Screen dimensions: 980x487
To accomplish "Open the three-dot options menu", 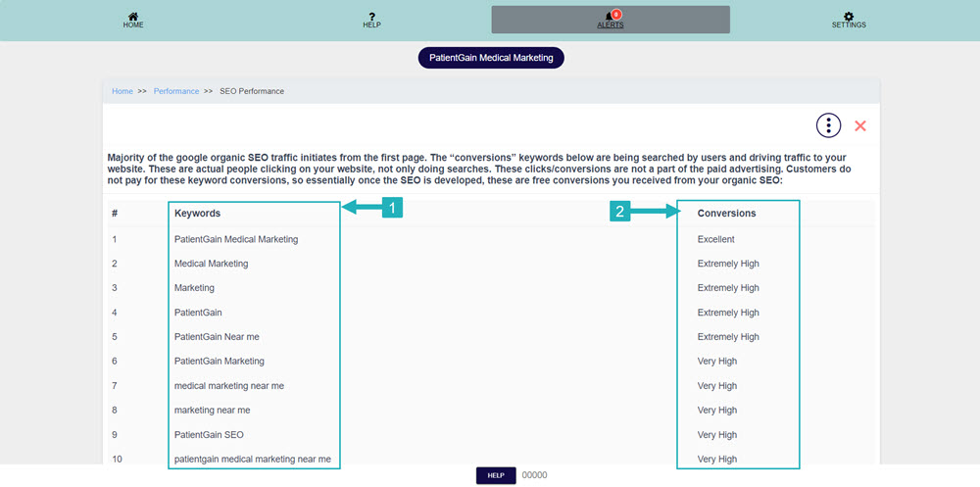I will tap(828, 125).
